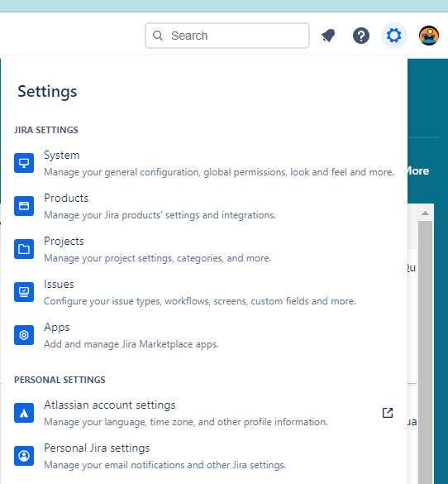
Task: Open the user profile avatar
Action: 429,36
